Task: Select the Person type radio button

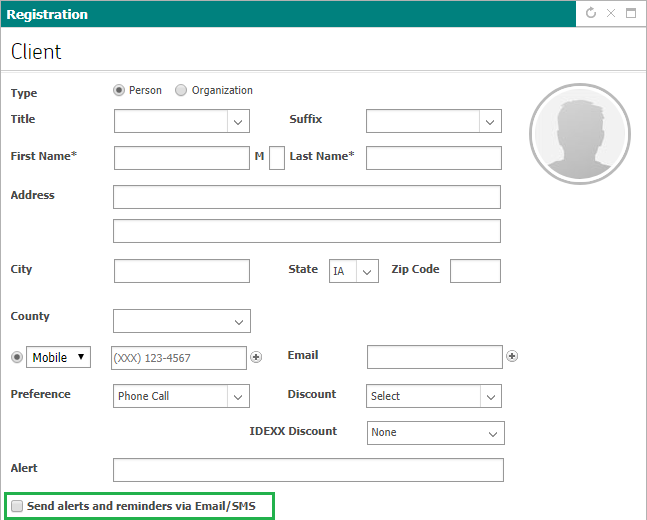Action: coord(119,90)
